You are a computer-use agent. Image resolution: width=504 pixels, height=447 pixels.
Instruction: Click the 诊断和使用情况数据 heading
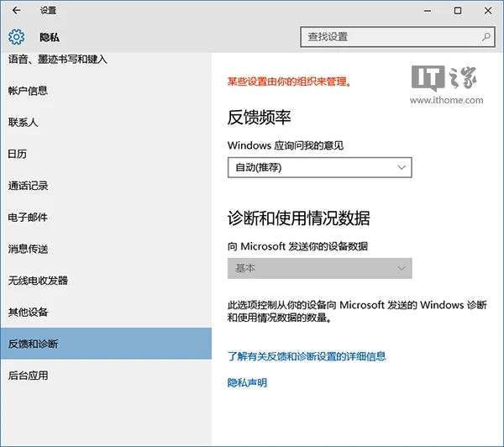click(298, 218)
